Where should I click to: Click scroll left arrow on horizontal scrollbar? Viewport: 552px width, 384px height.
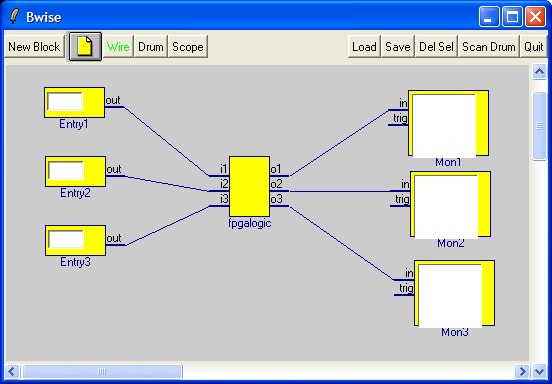coord(12,371)
